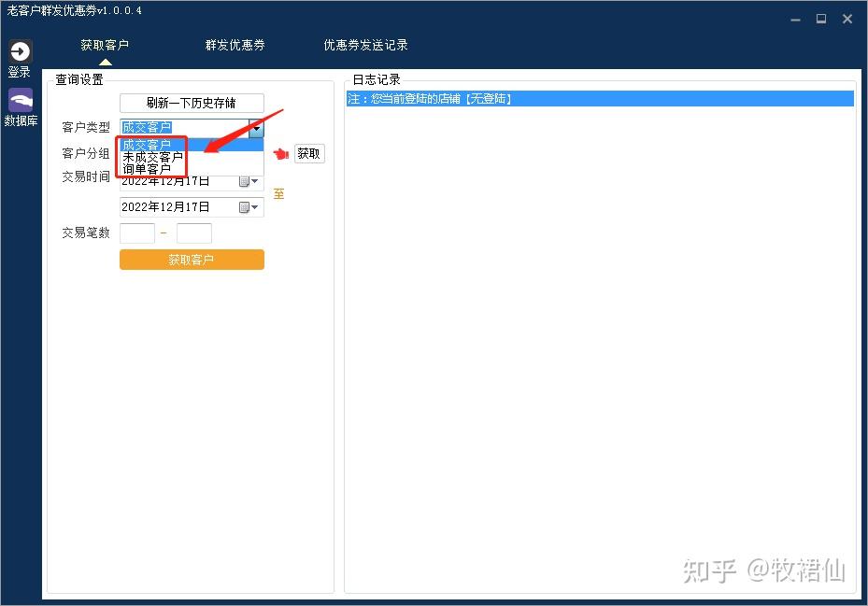Image resolution: width=868 pixels, height=606 pixels.
Task: Select 成交客户 in the dropdown list
Action: (x=192, y=145)
